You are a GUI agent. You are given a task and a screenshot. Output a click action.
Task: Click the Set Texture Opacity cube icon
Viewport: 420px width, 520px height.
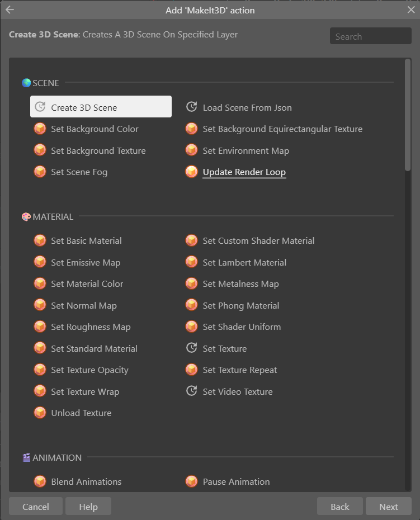point(40,370)
